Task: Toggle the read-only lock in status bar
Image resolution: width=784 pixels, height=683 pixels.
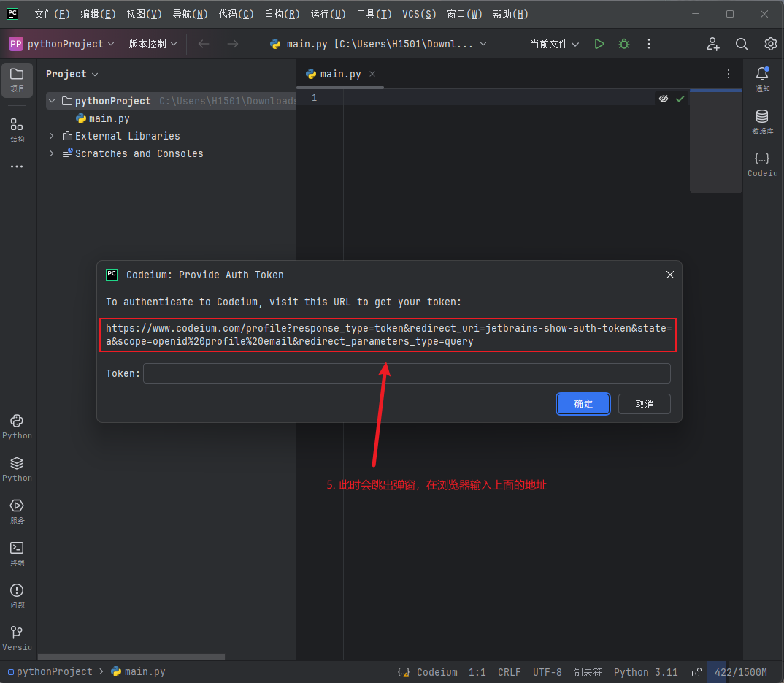Action: [x=696, y=672]
